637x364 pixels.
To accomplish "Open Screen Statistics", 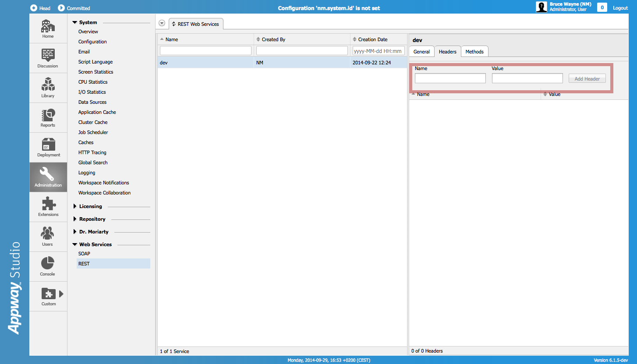I will tap(96, 72).
